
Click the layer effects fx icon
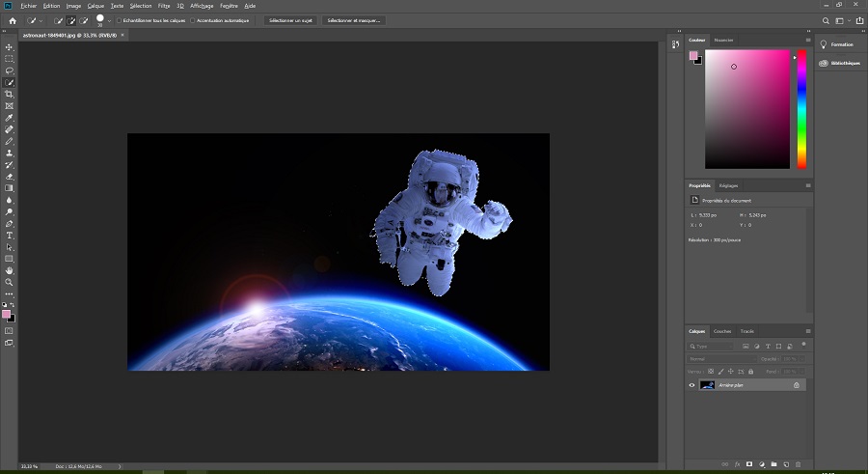click(737, 464)
